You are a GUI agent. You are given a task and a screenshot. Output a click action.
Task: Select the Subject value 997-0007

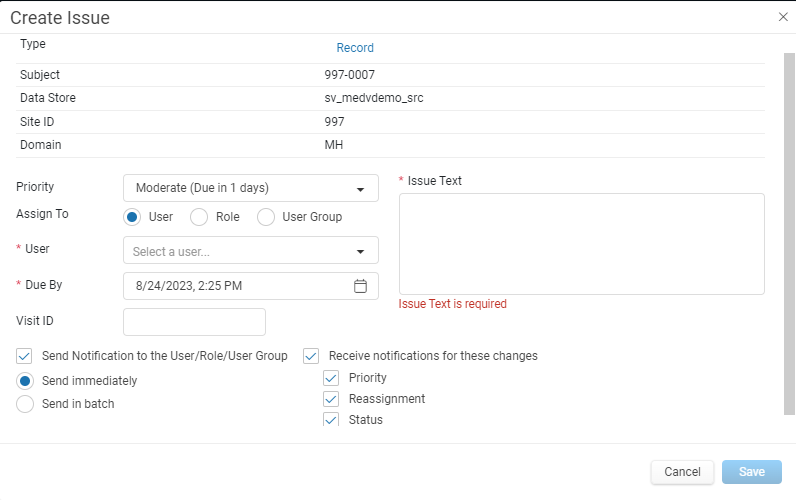coord(350,75)
